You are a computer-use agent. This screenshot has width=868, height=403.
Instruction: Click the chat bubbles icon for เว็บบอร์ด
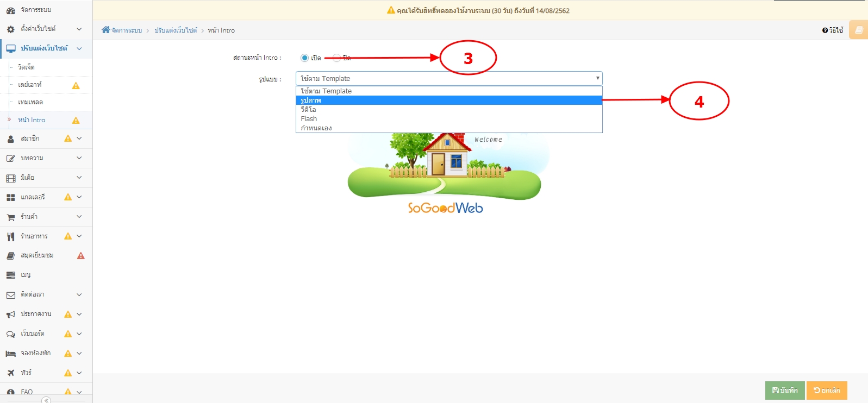[x=10, y=334]
